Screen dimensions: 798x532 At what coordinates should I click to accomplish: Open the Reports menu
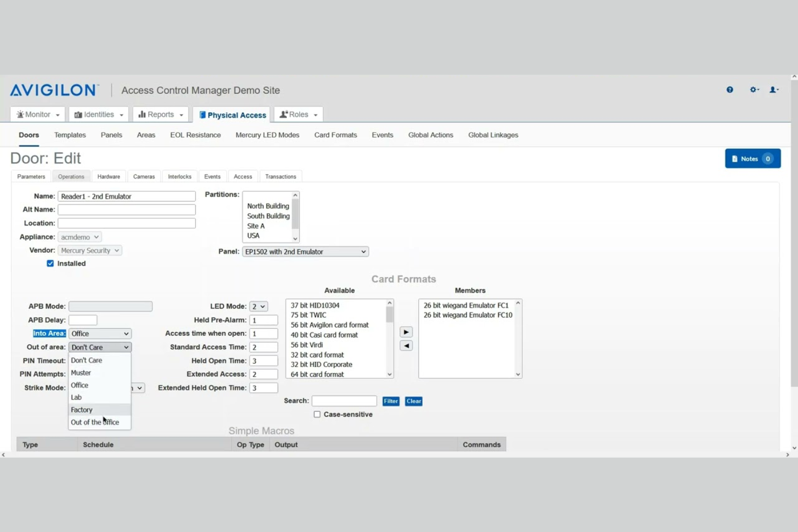tap(161, 114)
